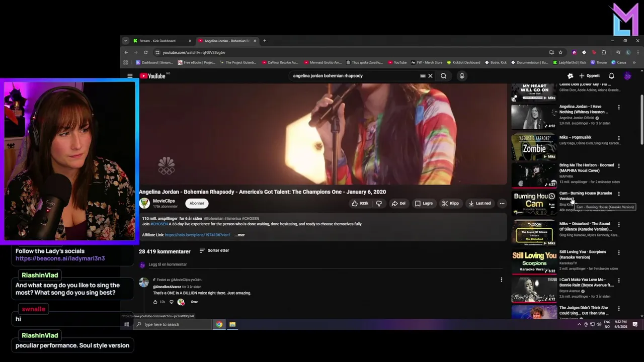Open the Canva bookmark
This screenshot has width=644, height=362.
point(619,63)
